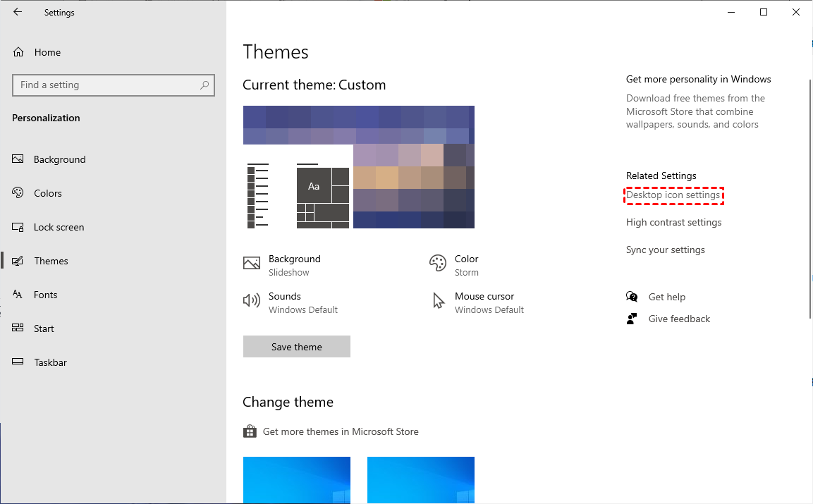Open the Start settings page
The width and height of the screenshot is (813, 504).
point(44,328)
